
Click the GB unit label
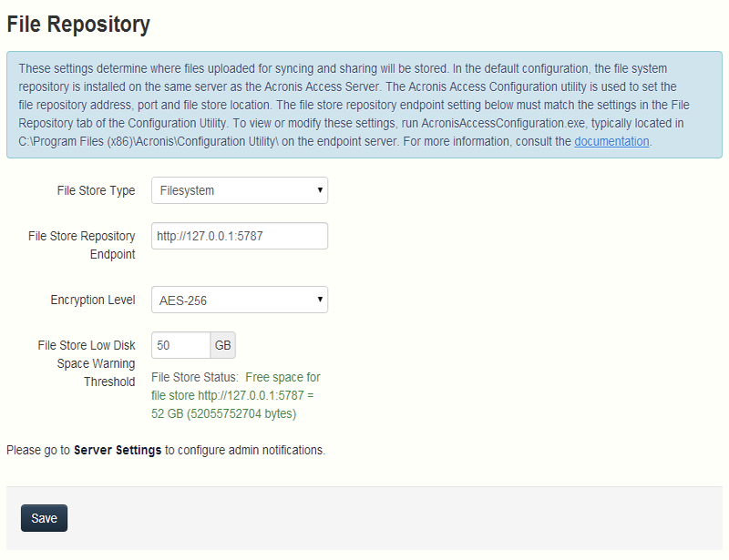(219, 345)
